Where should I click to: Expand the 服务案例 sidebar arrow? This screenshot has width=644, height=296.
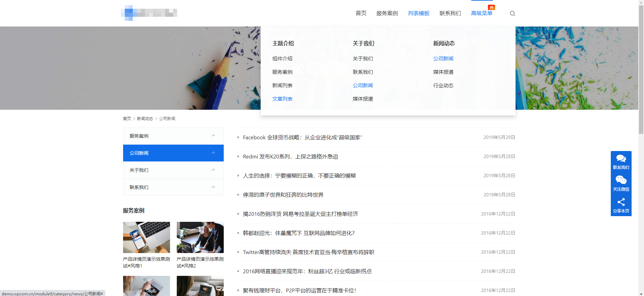[213, 136]
